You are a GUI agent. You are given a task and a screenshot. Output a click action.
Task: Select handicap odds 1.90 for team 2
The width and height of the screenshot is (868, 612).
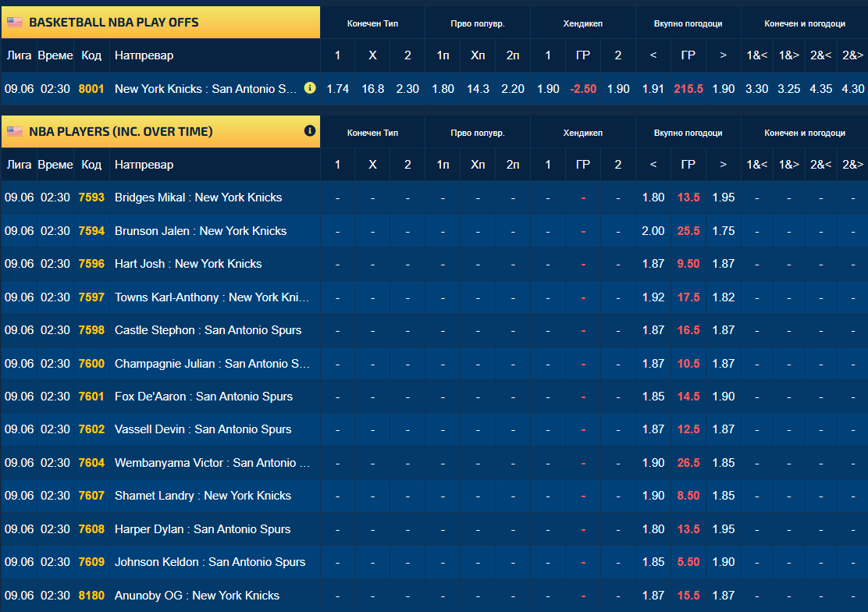(618, 89)
